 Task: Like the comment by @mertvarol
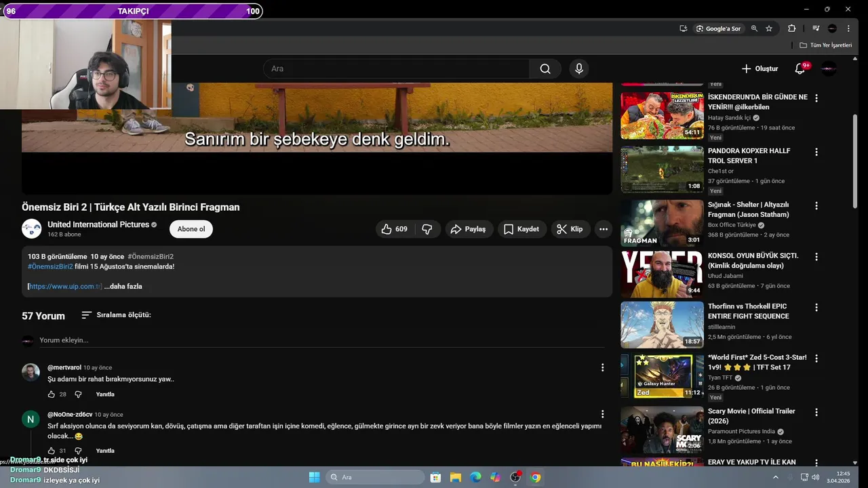click(51, 394)
